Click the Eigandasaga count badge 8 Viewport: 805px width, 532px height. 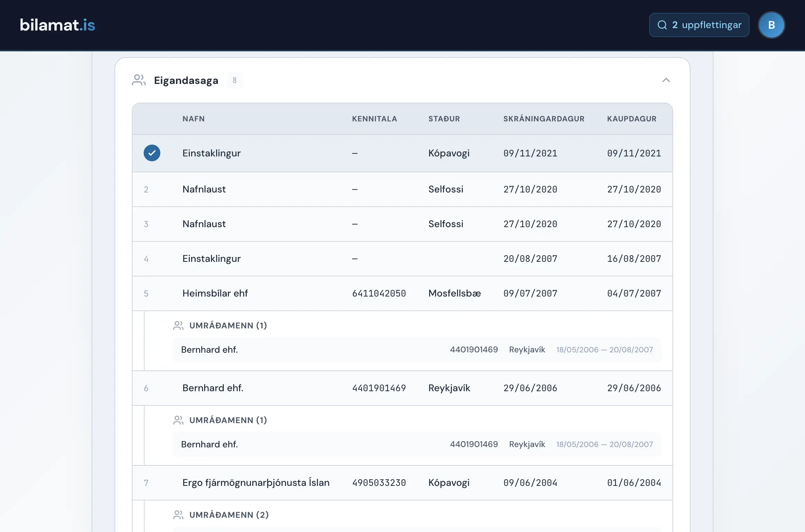[x=235, y=80]
